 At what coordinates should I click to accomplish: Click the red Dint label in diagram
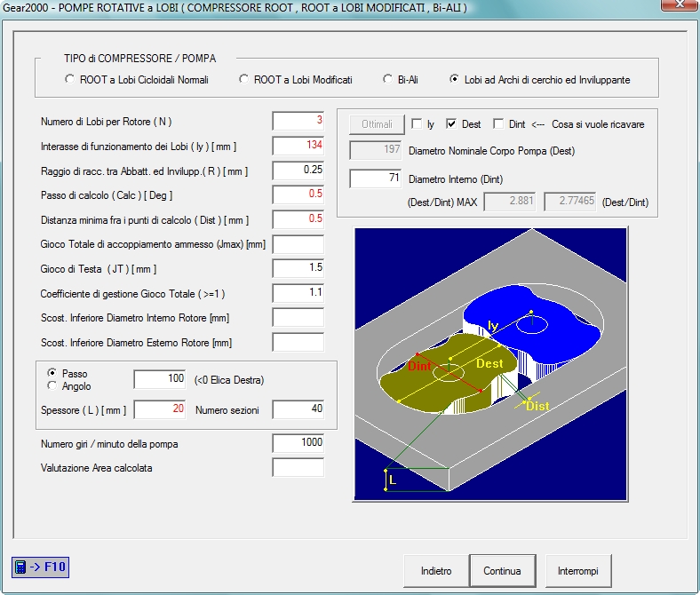(x=419, y=366)
